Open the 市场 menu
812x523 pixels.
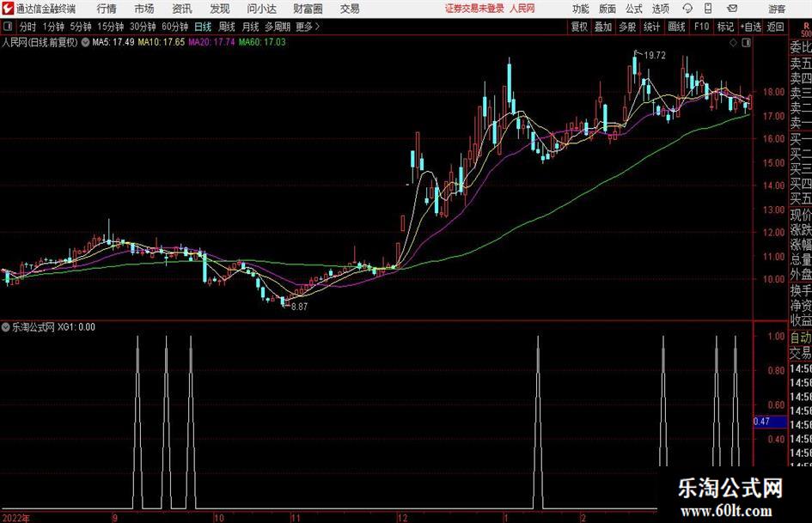tap(144, 9)
